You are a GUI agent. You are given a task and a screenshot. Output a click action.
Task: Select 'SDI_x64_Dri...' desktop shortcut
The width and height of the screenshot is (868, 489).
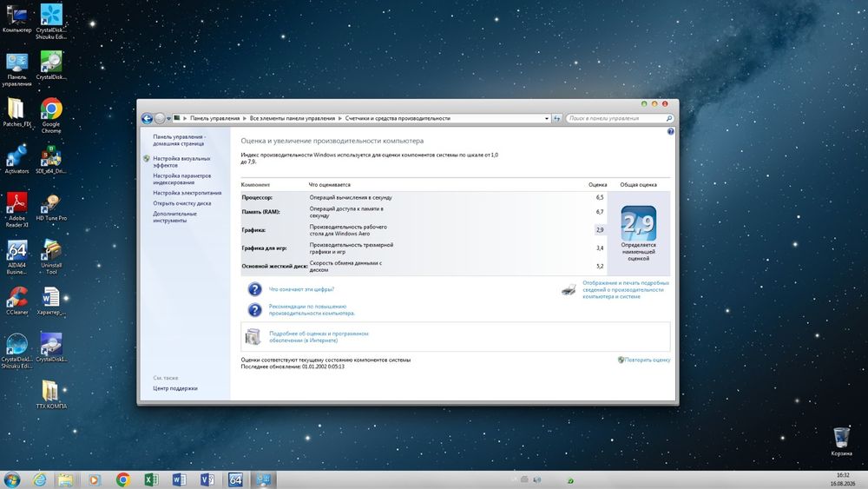51,160
